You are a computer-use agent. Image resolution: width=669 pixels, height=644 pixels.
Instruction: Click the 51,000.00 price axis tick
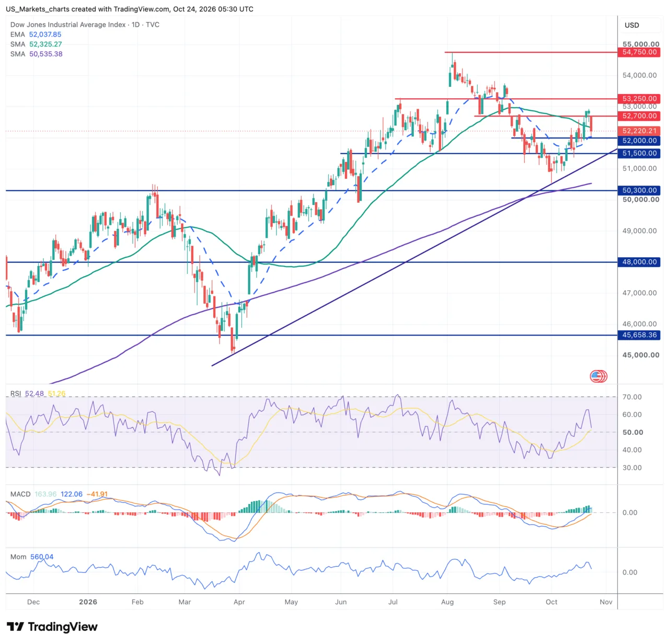click(x=639, y=168)
